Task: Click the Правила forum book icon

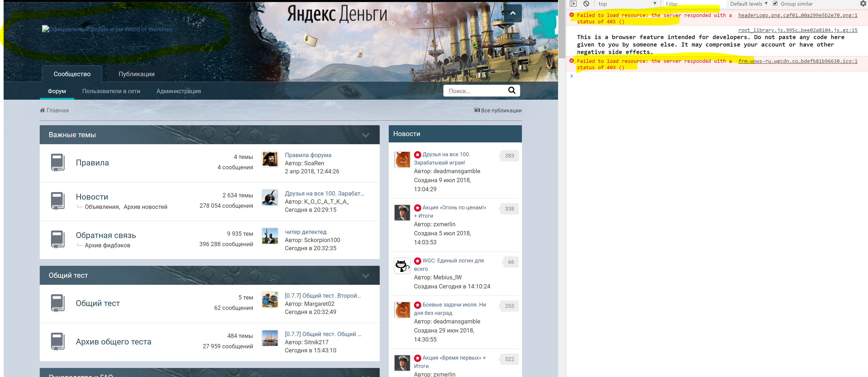Action: click(58, 163)
